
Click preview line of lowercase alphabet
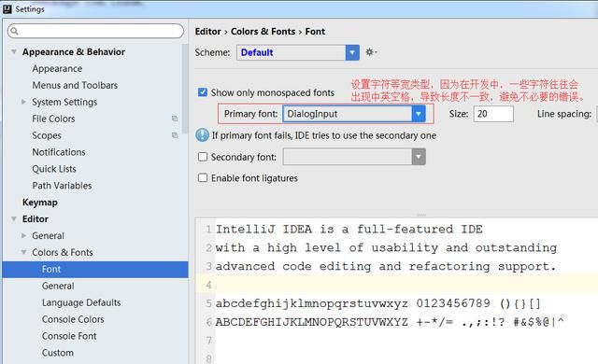[377, 303]
